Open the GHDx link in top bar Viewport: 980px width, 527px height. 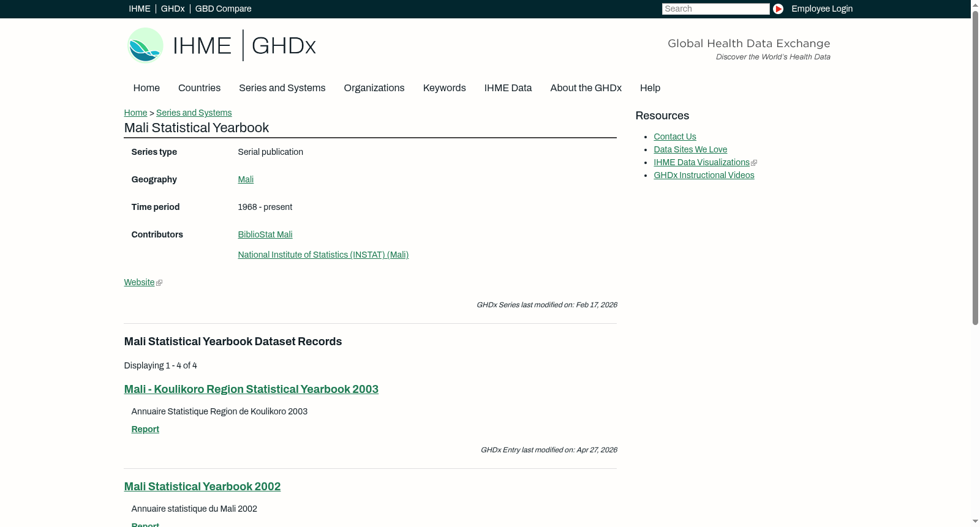(173, 9)
